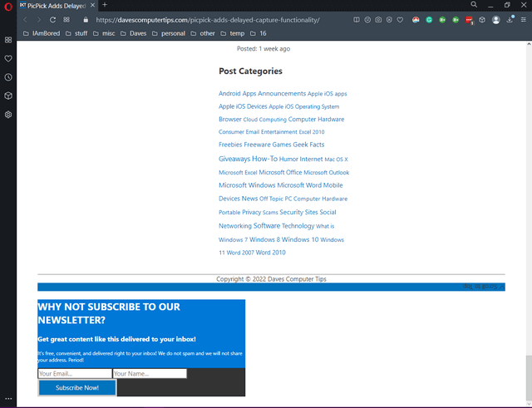532x408 pixels.
Task: Add the page to bookmarks with the address bar heart
Action: tap(400, 20)
